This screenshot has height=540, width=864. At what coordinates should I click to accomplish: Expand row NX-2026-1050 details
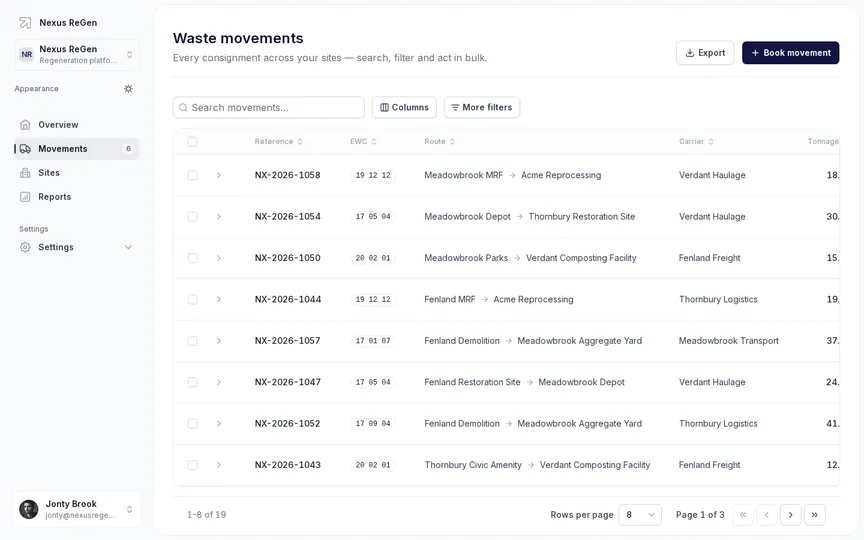pos(219,258)
